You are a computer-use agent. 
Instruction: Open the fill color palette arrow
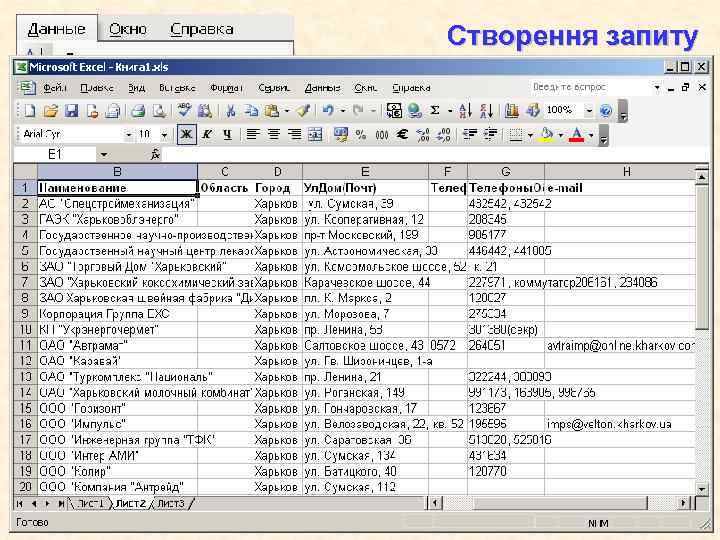click(x=561, y=135)
